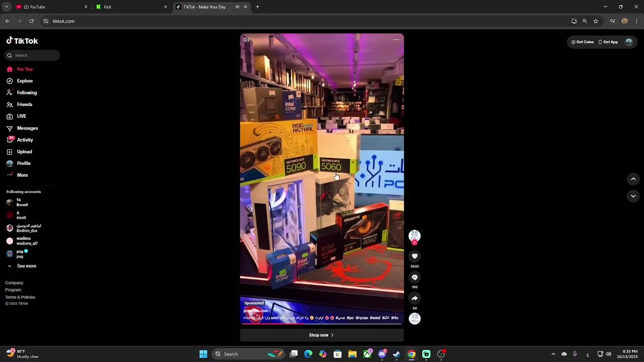Open the spinning sound disc below the share icon
Image resolution: width=644 pixels, height=362 pixels.
tap(415, 318)
